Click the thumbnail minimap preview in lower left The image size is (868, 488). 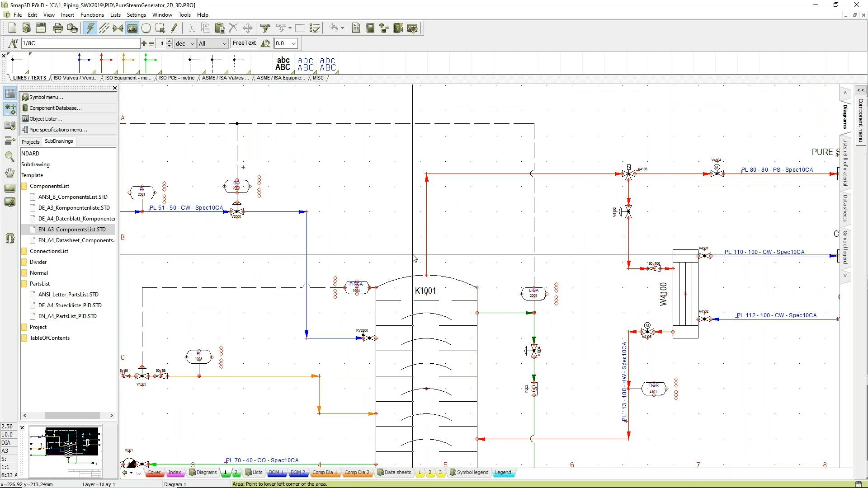[x=64, y=450]
